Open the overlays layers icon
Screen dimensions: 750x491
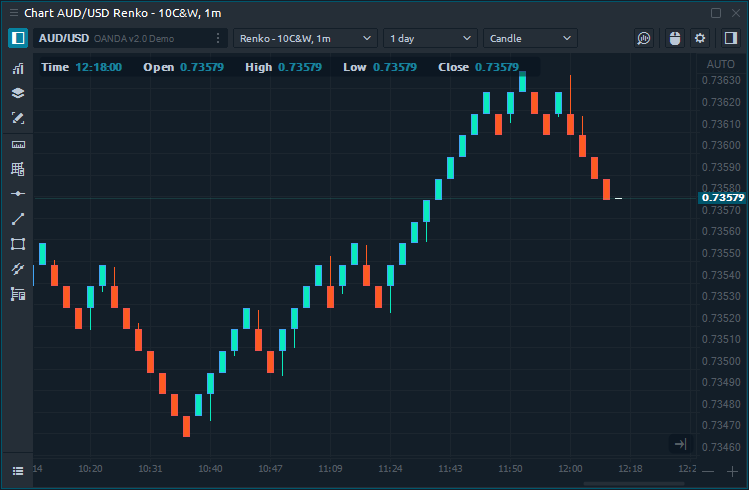(x=18, y=93)
